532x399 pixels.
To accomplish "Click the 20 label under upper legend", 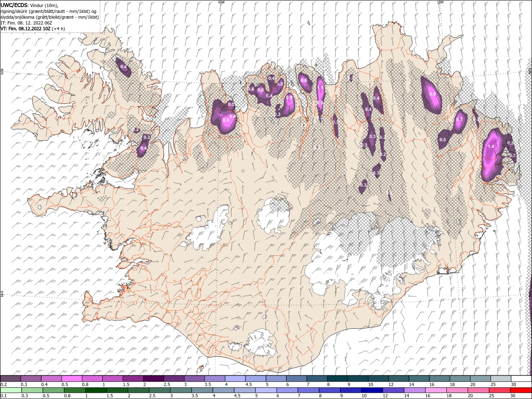I will click(473, 384).
